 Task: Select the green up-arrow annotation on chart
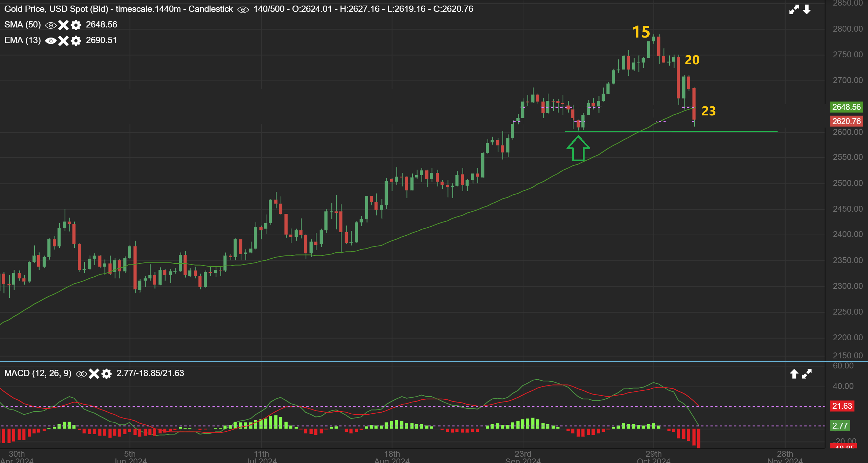tap(578, 149)
